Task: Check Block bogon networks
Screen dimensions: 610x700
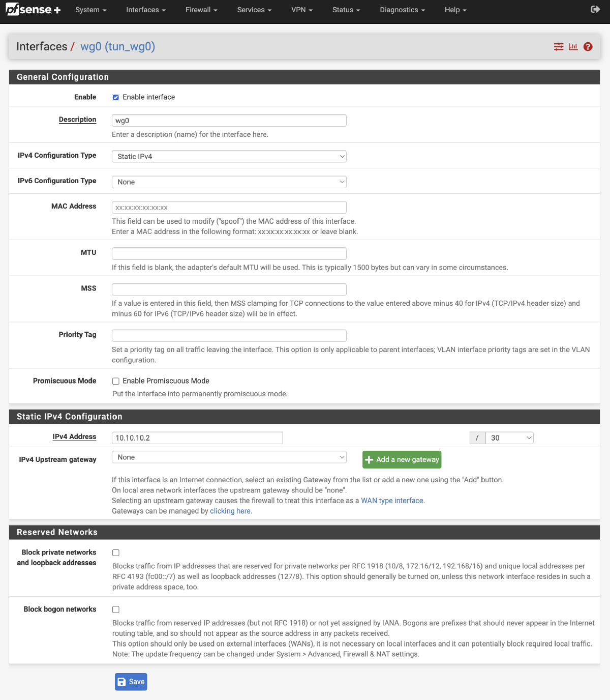Action: pyautogui.click(x=116, y=609)
